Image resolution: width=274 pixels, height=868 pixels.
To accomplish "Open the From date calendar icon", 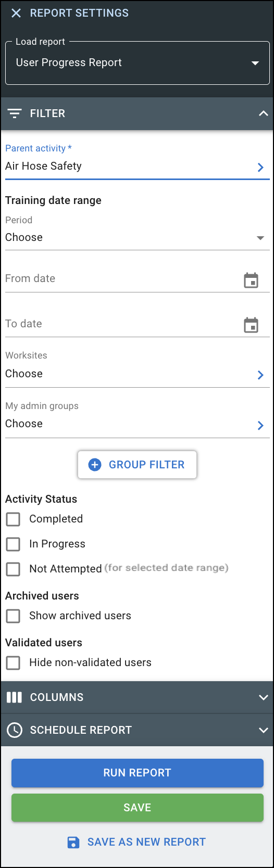I will click(x=251, y=280).
